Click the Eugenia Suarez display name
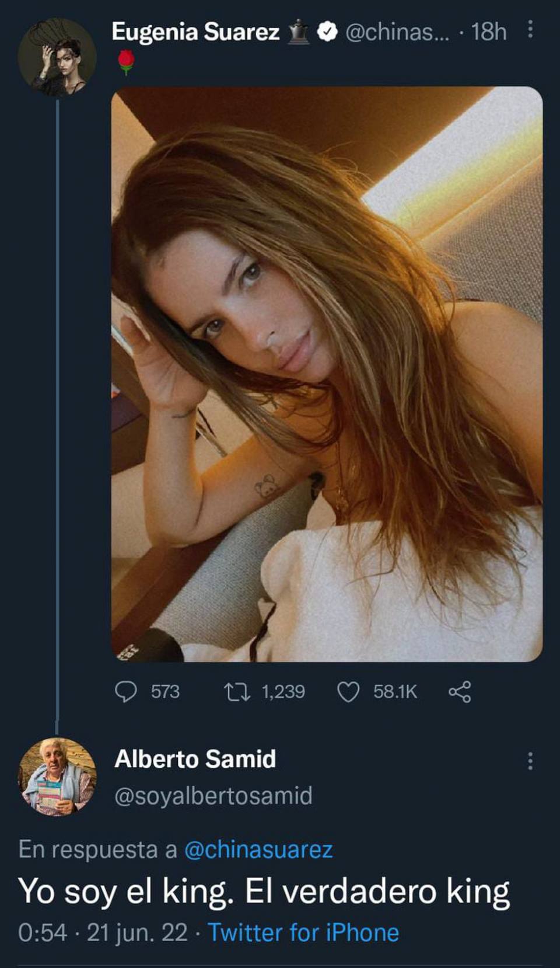 (x=195, y=32)
